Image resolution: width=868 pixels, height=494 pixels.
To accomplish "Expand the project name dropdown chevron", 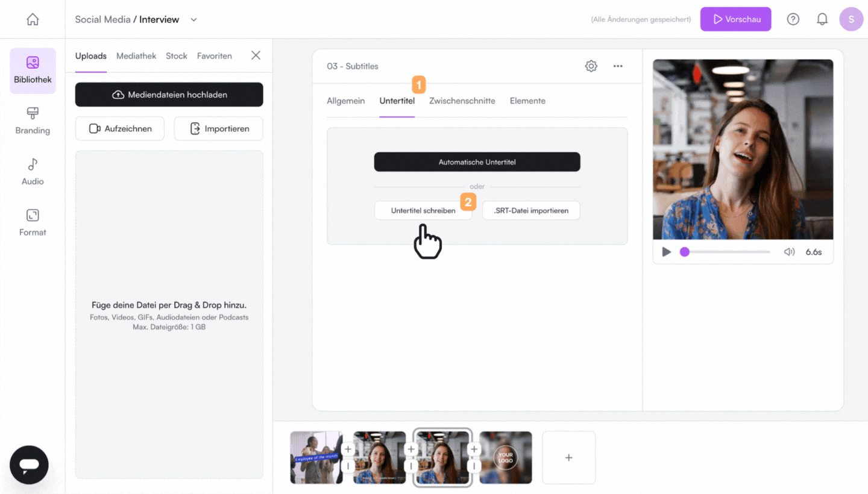I will 193,19.
